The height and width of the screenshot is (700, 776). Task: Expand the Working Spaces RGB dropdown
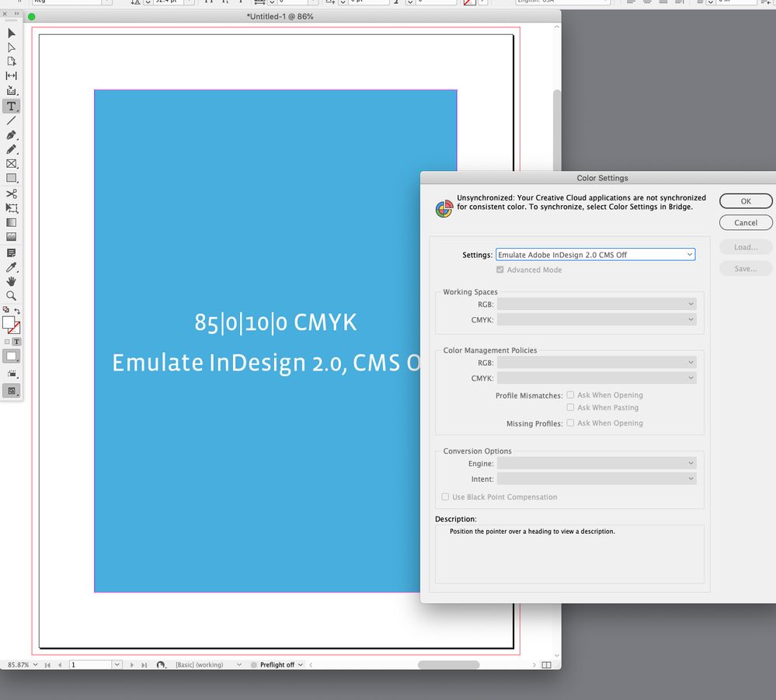click(597, 304)
